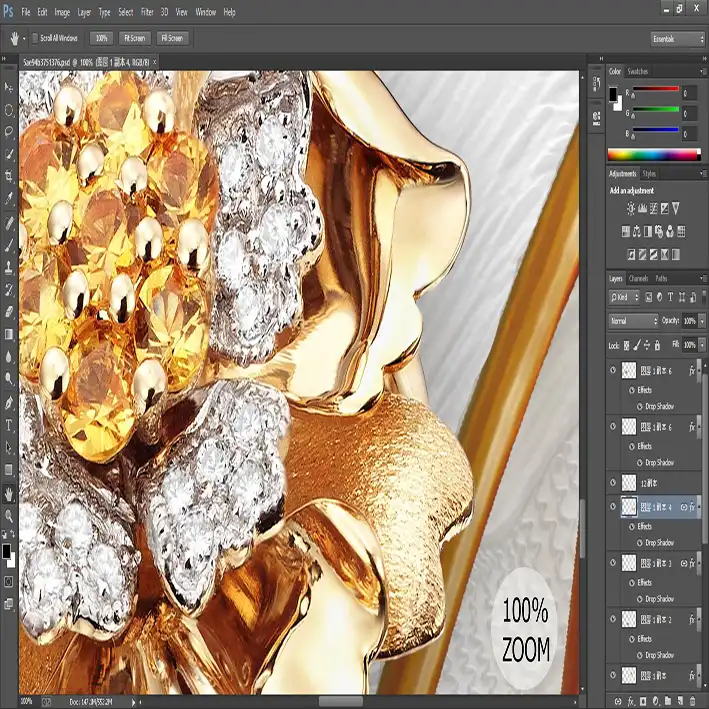
Task: Select the Eraser tool
Action: (x=9, y=312)
